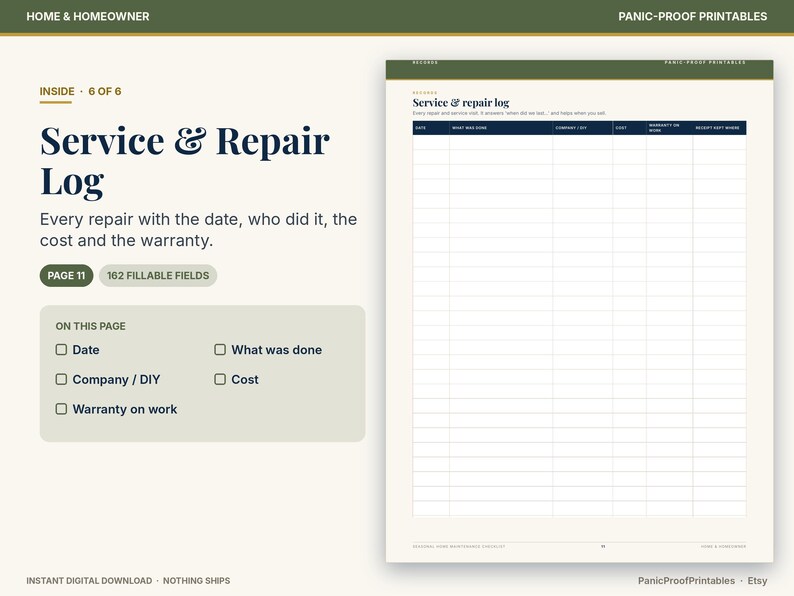Click the WARRANTY ON WORK column header

[664, 128]
